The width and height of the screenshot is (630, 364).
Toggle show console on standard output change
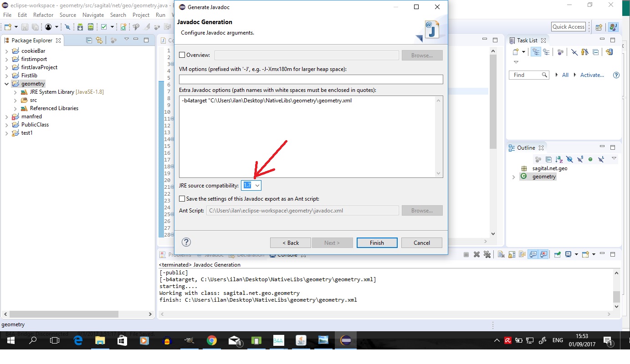(533, 255)
